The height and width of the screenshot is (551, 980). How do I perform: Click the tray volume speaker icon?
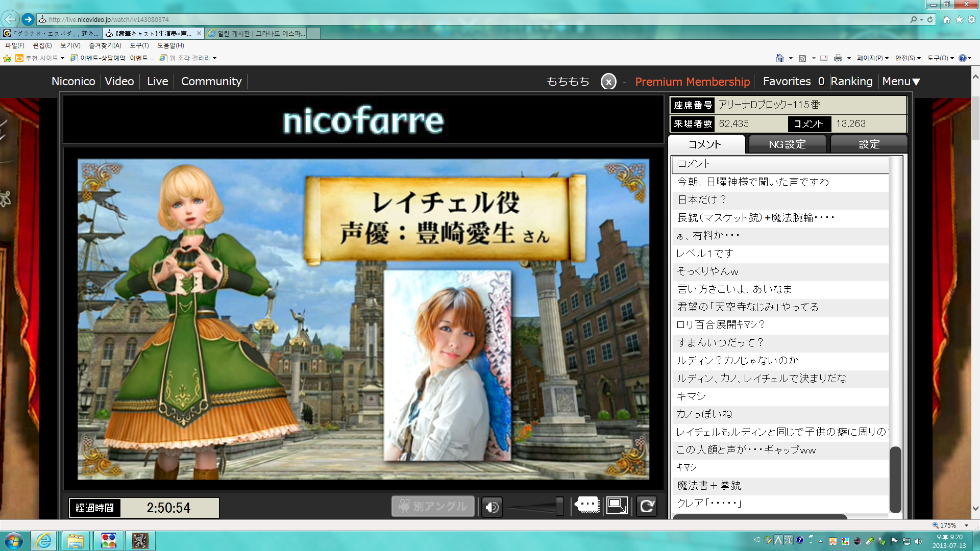point(918,541)
